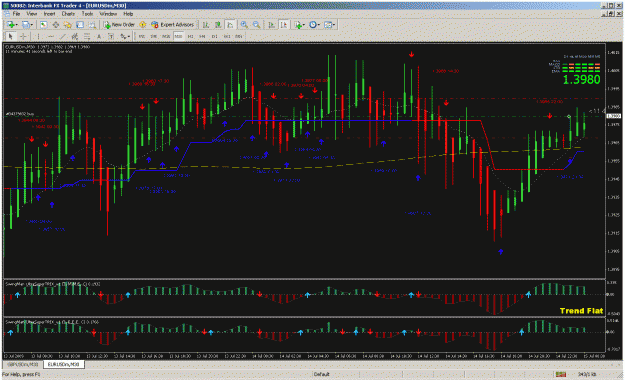Screen dimensions: 625x380
Task: Expand the Indicators dropdown arrow
Action: [x=304, y=25]
